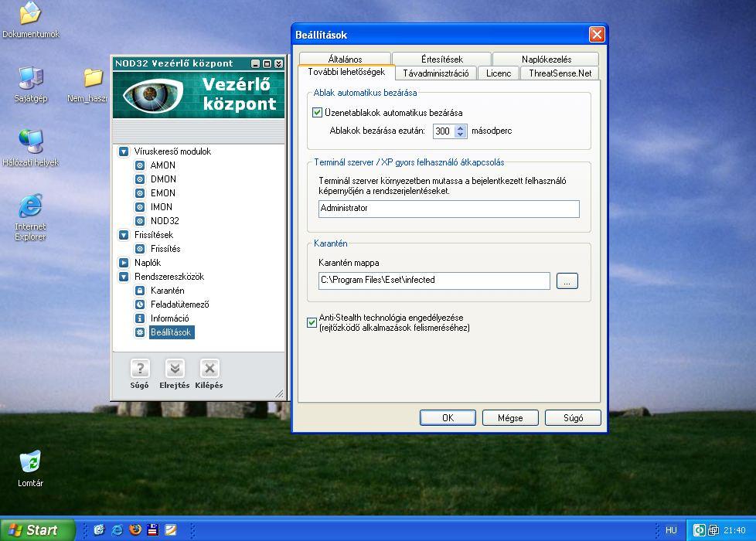Increase the window close seconds spinner
The height and width of the screenshot is (541, 756).
pyautogui.click(x=461, y=128)
